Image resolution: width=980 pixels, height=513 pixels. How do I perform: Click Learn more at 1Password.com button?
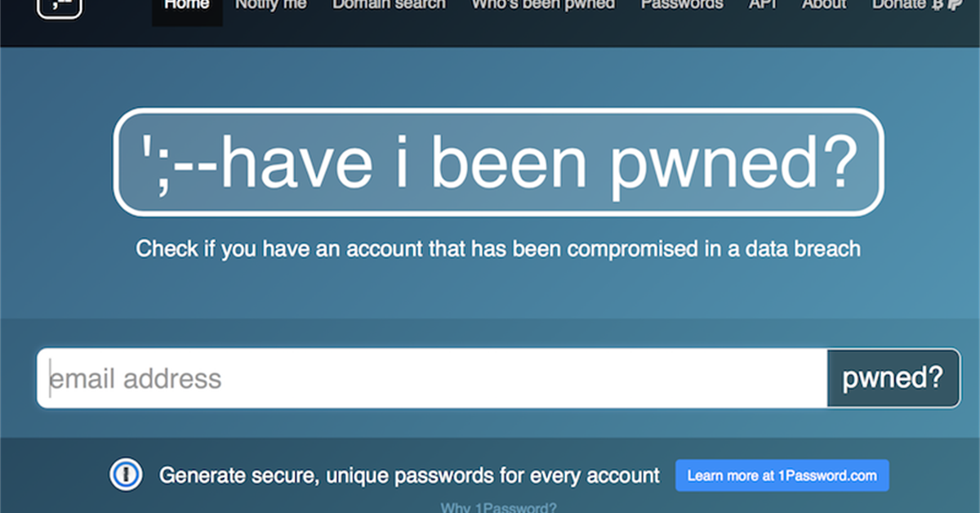[782, 475]
